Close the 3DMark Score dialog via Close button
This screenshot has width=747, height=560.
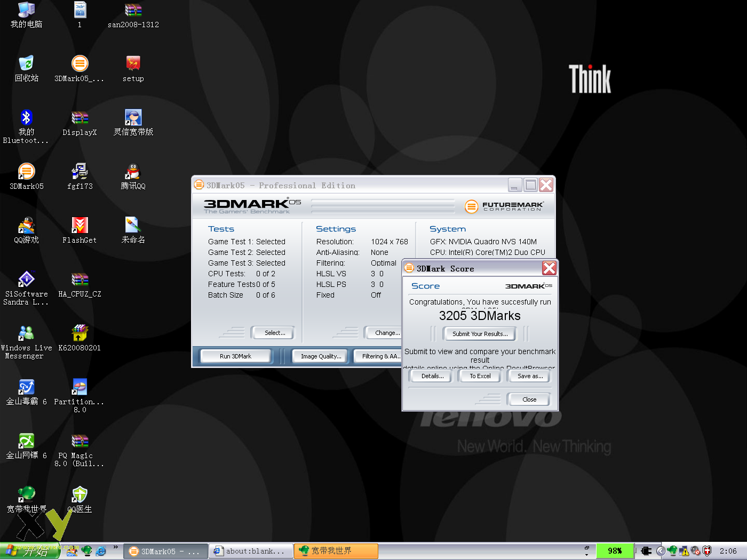[x=529, y=399]
